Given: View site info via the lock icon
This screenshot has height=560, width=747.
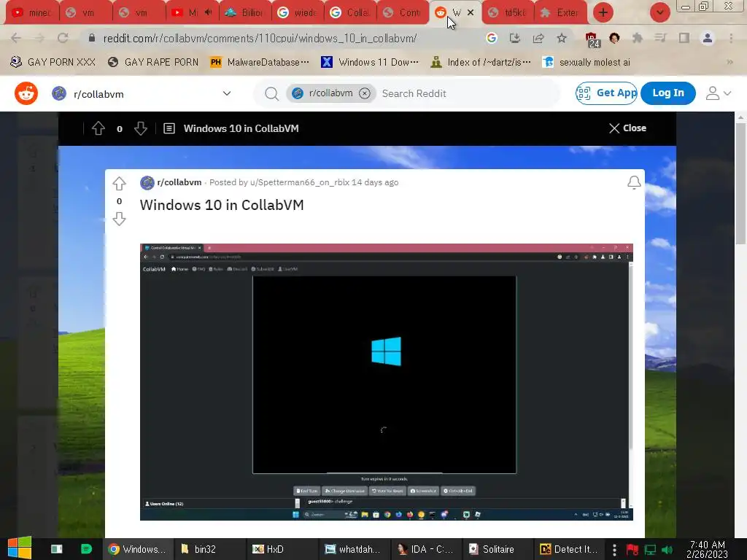Looking at the screenshot, I should [x=92, y=38].
